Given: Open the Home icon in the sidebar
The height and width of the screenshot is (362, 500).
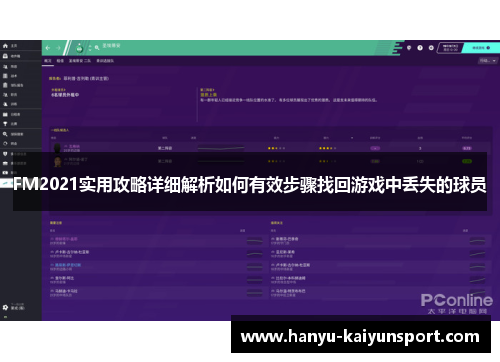Looking at the screenshot, I should [5, 46].
